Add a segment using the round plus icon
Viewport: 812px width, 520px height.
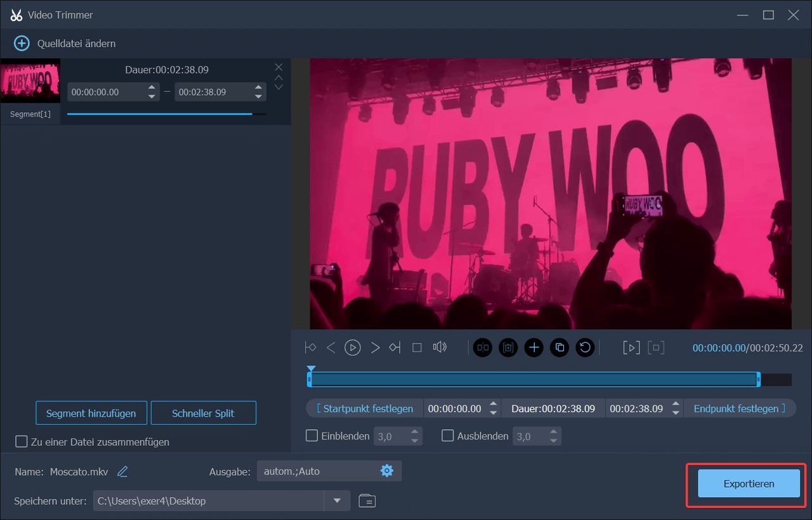point(534,347)
